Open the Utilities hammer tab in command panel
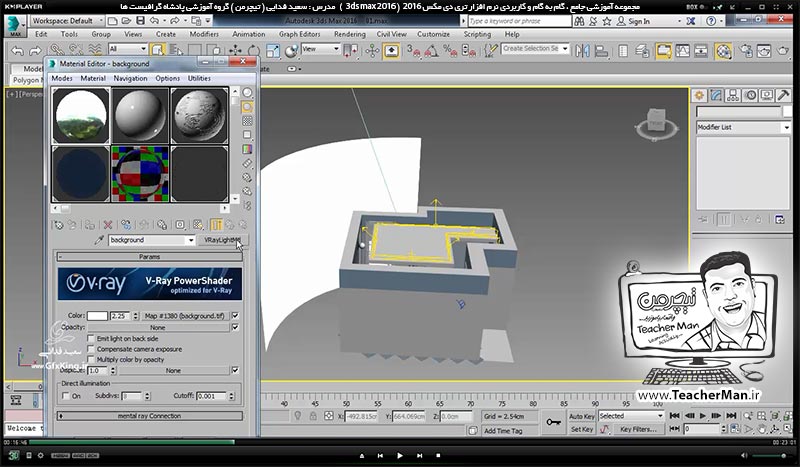The width and height of the screenshot is (800, 467). pyautogui.click(x=783, y=95)
